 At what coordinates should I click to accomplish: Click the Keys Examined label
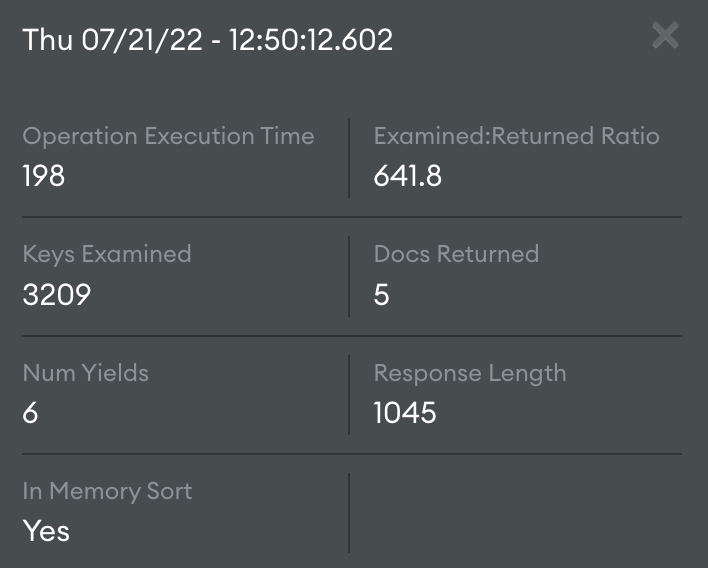[107, 254]
